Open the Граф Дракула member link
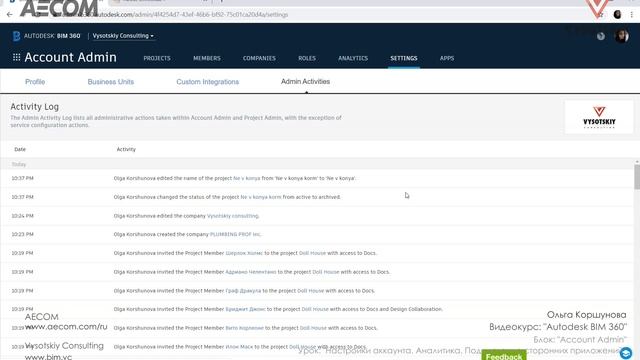Viewport: 640px width, 360px height. click(x=243, y=291)
